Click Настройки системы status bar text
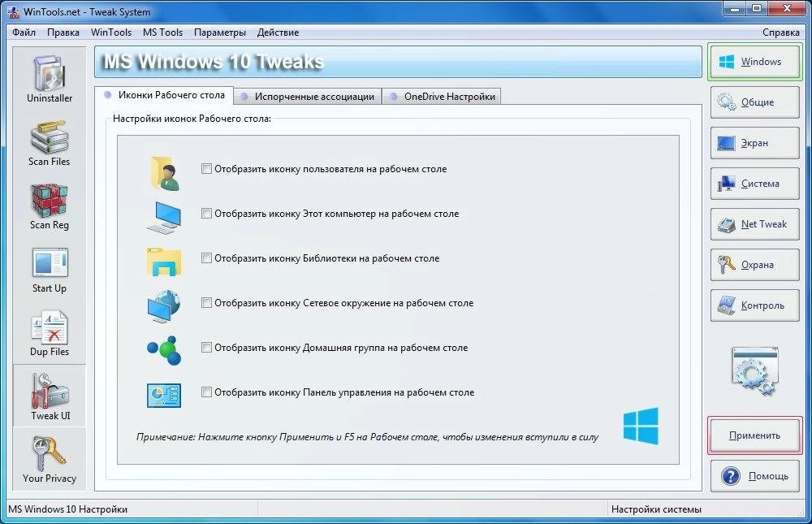Screen dimensions: 812x524 [656, 509]
